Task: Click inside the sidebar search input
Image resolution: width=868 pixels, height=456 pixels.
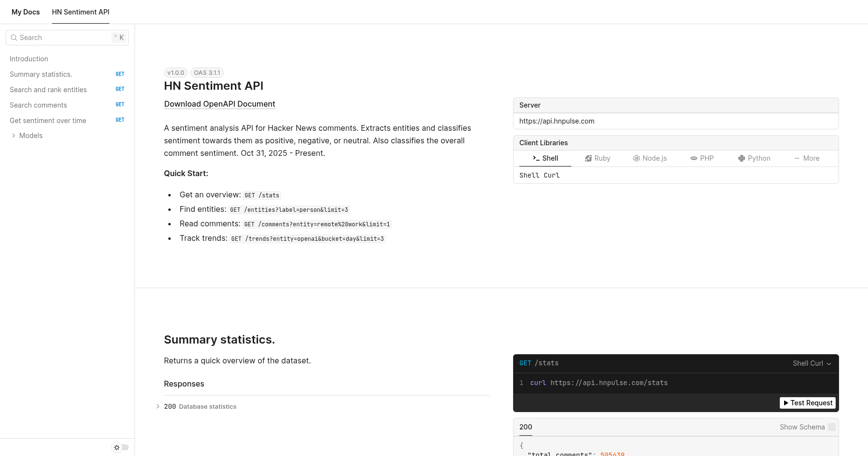Action: 58,38
